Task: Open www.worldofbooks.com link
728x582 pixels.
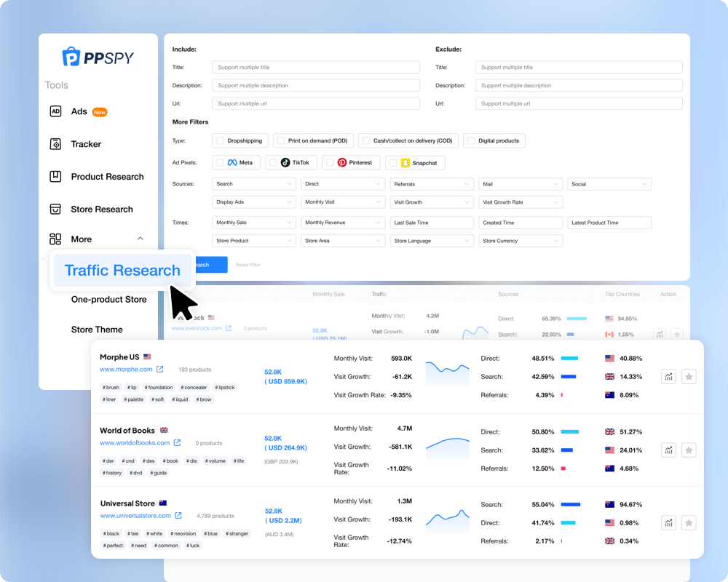Action: 135,443
